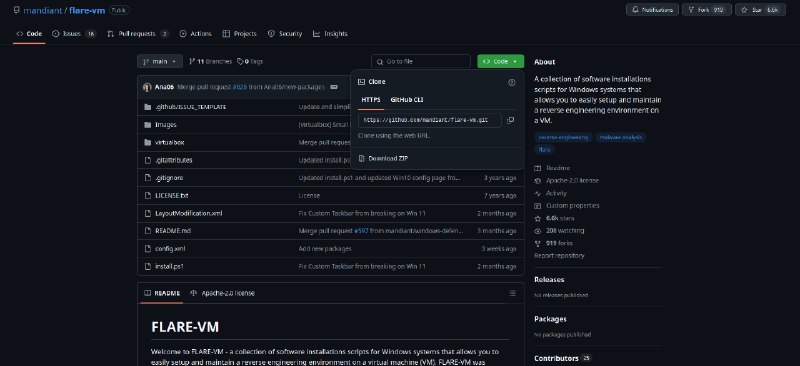Viewport: 800px width, 366px height.
Task: Click the reverse-engineering topic tag
Action: coord(563,137)
